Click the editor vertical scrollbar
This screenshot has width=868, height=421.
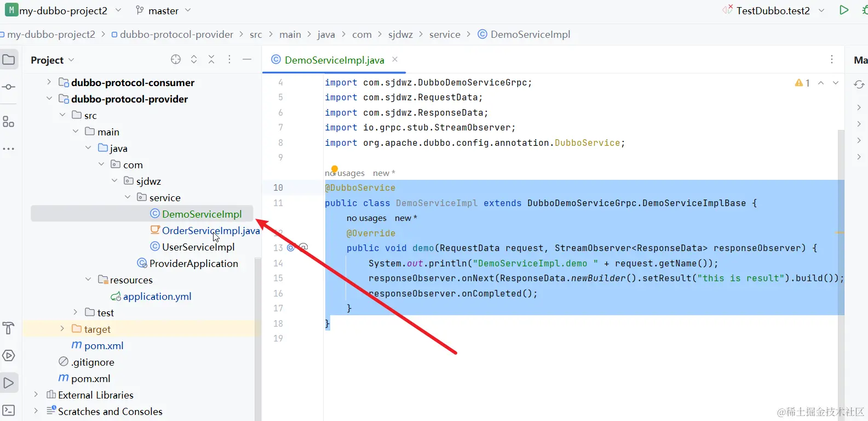pyautogui.click(x=841, y=274)
